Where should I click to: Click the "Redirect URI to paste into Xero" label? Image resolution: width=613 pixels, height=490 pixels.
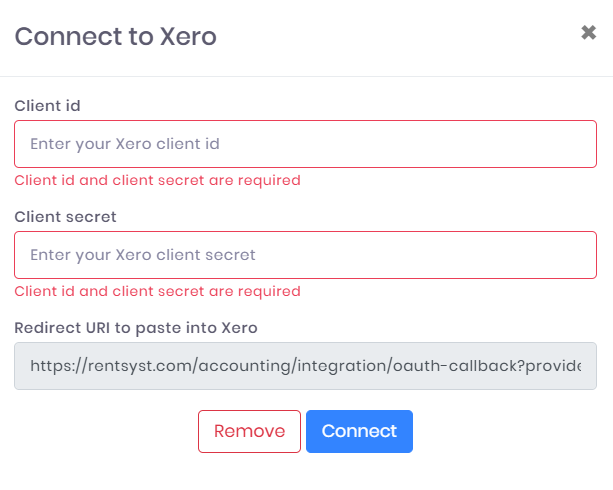pos(136,327)
